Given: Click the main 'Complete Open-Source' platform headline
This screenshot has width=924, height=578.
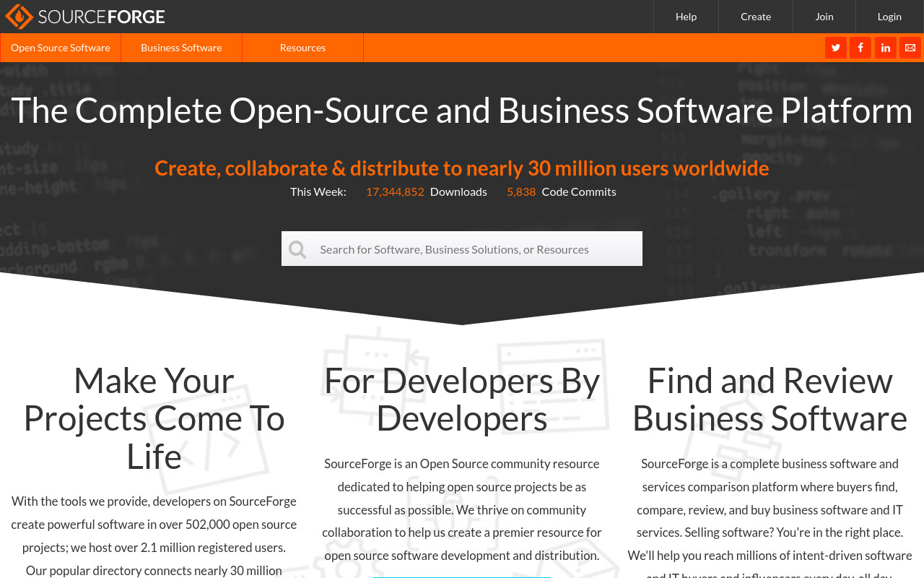Looking at the screenshot, I should tap(462, 111).
